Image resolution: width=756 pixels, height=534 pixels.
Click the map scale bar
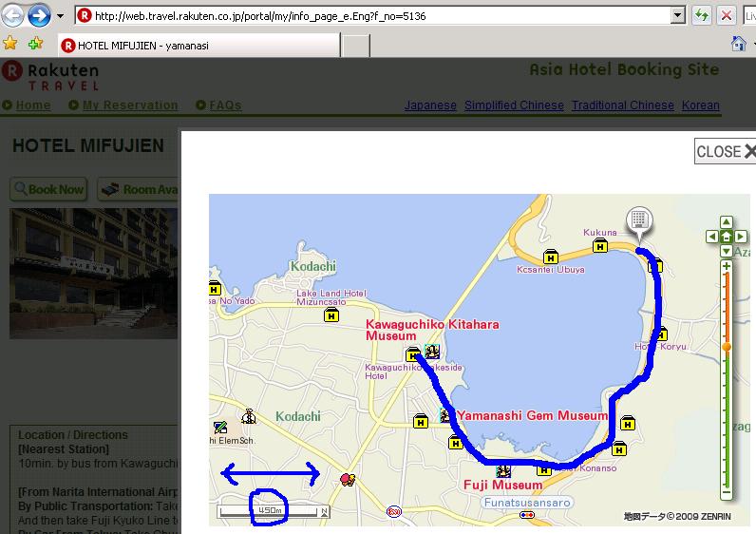274,511
